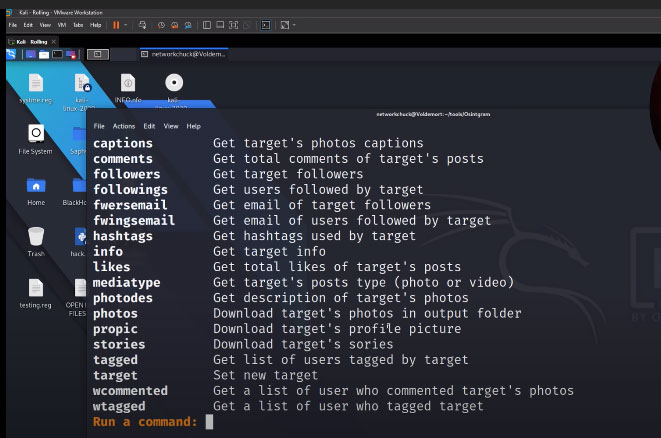Select the OPEN FILES desktop icon
The height and width of the screenshot is (438, 661).
click(78, 297)
